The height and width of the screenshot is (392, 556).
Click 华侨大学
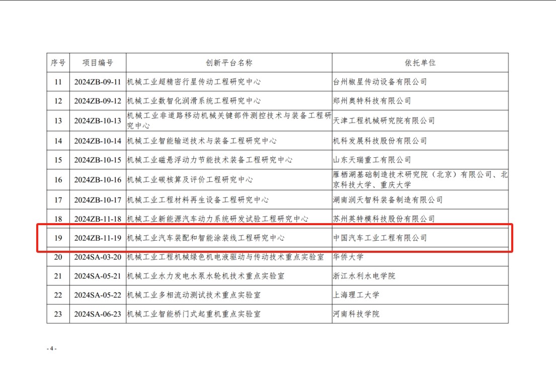[348, 257]
